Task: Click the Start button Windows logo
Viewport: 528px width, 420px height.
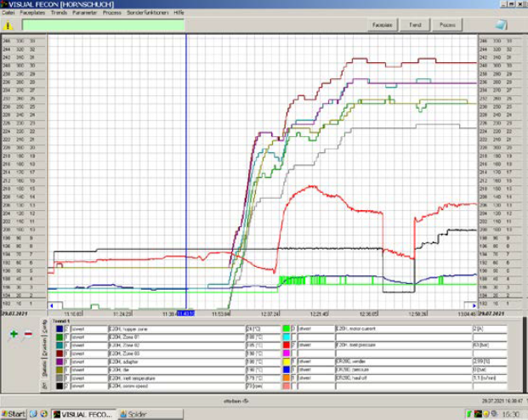Action: [x=7, y=413]
